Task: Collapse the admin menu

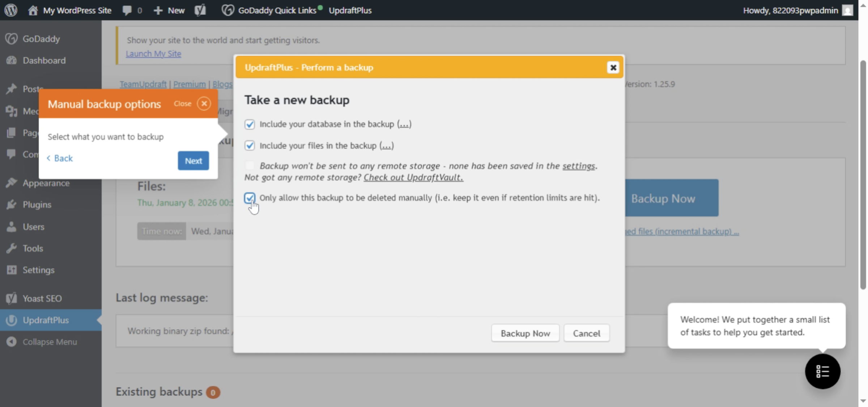Action: (50, 342)
